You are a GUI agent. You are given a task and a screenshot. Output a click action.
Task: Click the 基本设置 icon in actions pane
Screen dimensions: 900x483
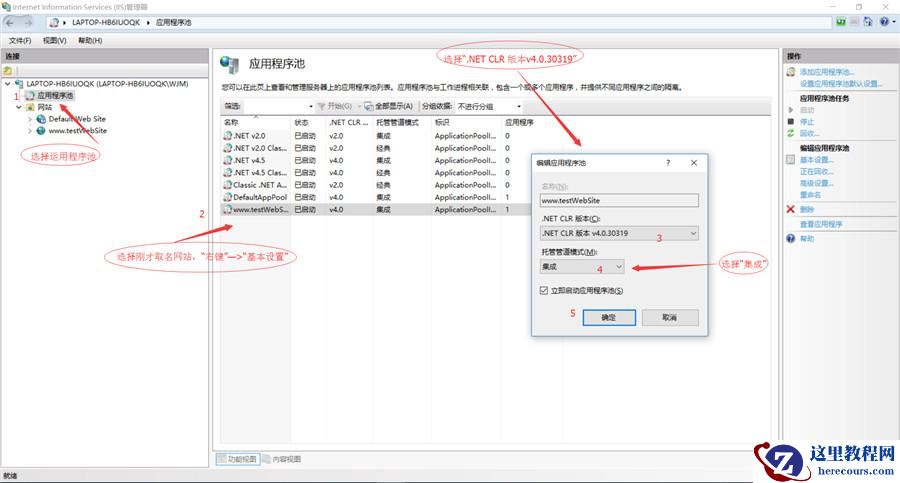[x=791, y=160]
